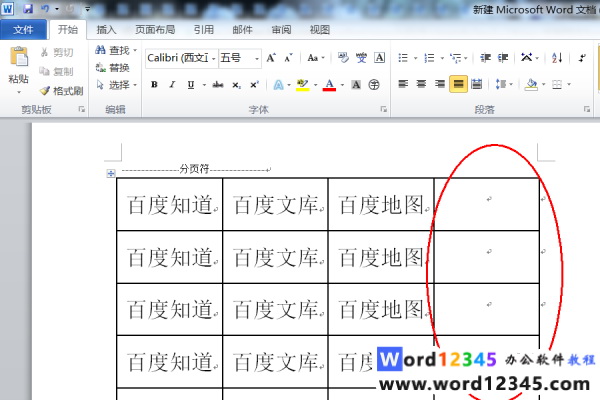Open the Paragraph dialog launcher

tap(587, 109)
